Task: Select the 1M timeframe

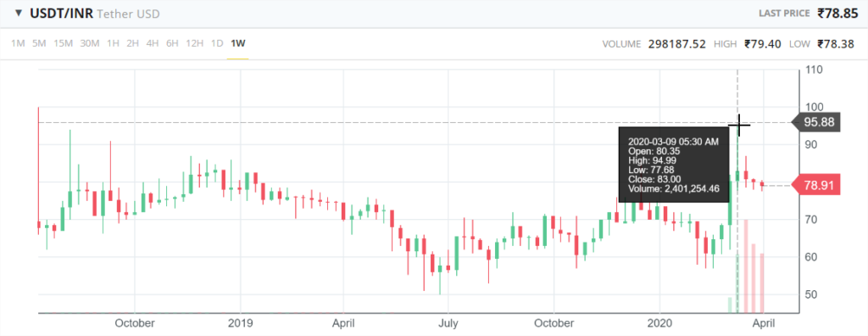Action: pos(19,43)
